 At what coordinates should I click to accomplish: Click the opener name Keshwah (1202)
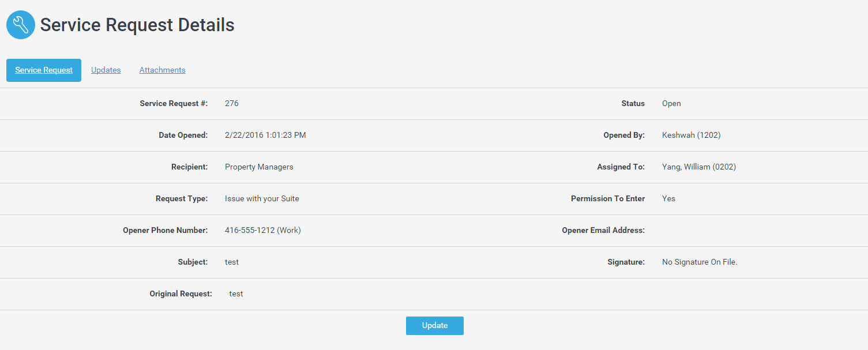(691, 136)
